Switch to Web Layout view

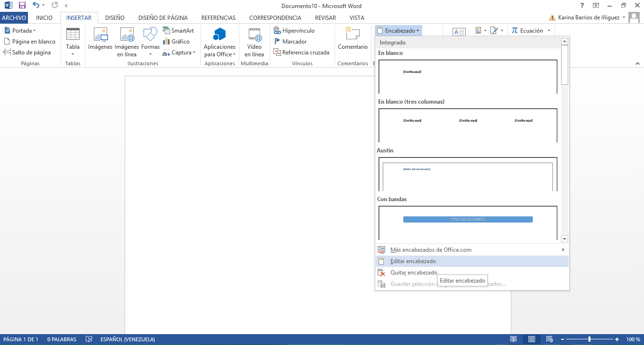pyautogui.click(x=550, y=339)
